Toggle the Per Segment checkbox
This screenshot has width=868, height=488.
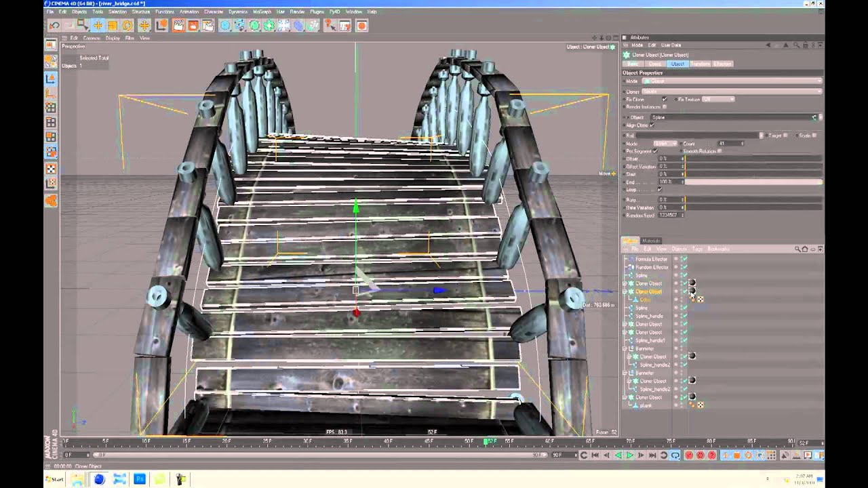coord(656,151)
